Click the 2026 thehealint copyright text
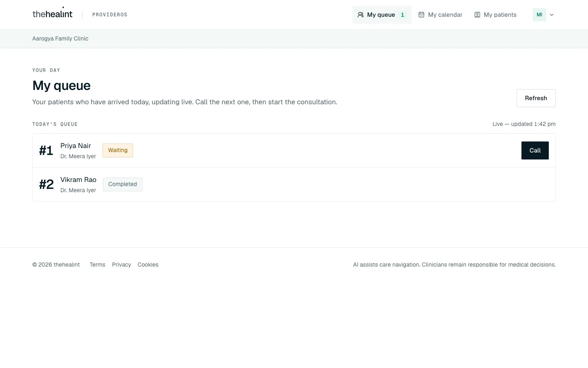 (56, 265)
